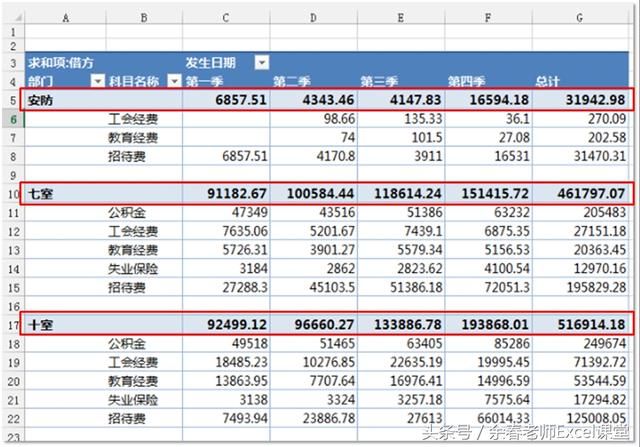Open the 部门 filter dropdown
This screenshot has height=447, width=640.
[x=98, y=81]
